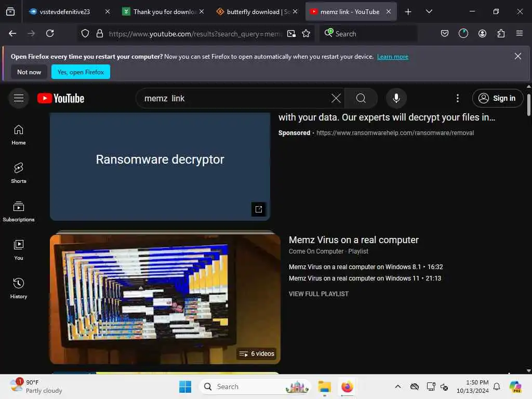Submit YouTube search with magnifier

pos(361,98)
